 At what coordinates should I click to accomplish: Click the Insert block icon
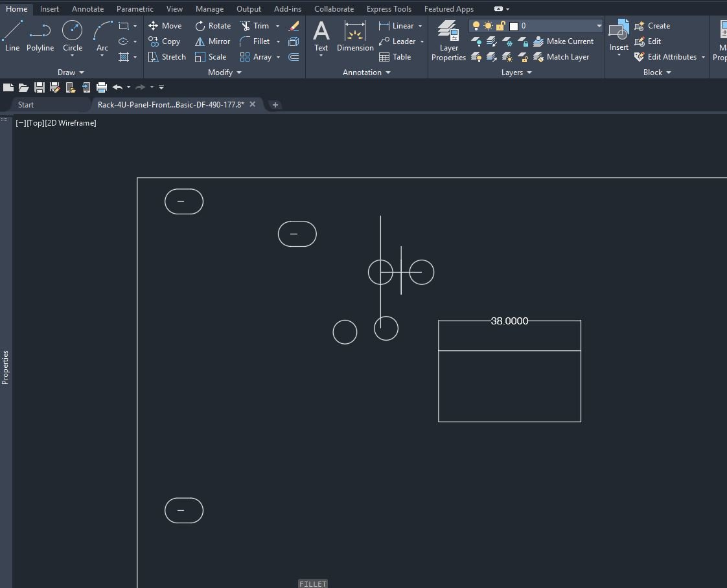619,36
